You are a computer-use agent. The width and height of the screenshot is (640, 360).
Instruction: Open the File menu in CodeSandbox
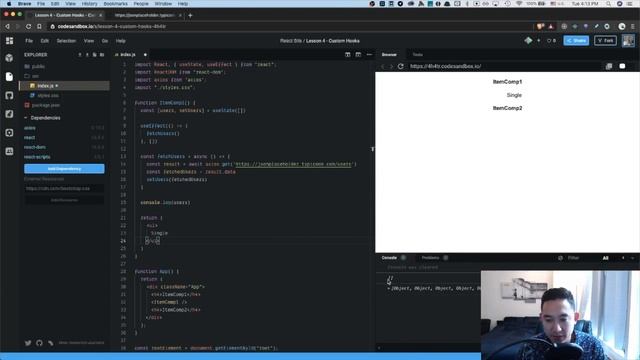point(29,41)
